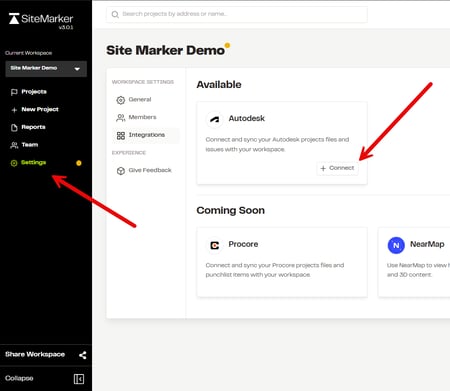Click the Reports document icon
Image resolution: width=450 pixels, height=391 pixels.
tap(14, 127)
